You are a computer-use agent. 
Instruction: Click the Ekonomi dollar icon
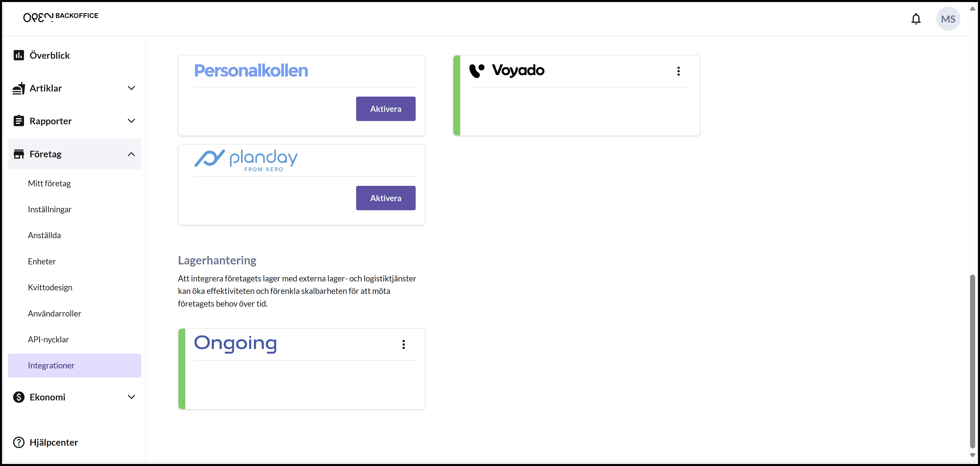tap(19, 397)
